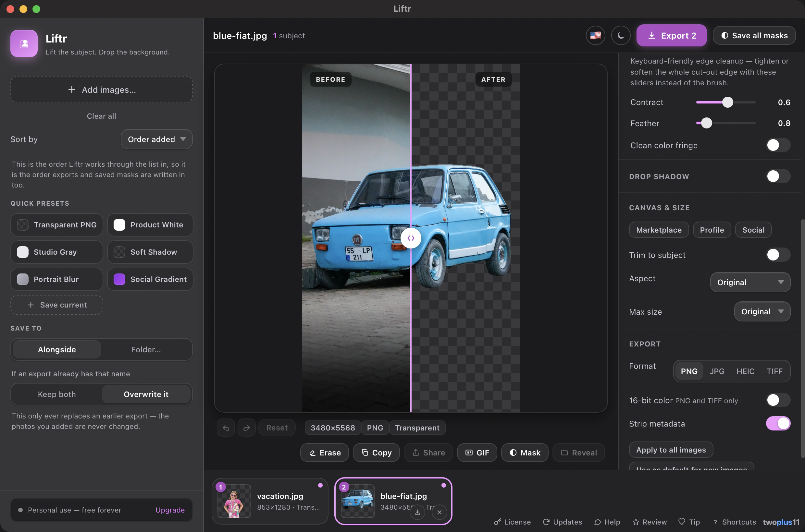Select HEIC export format

[745, 371]
